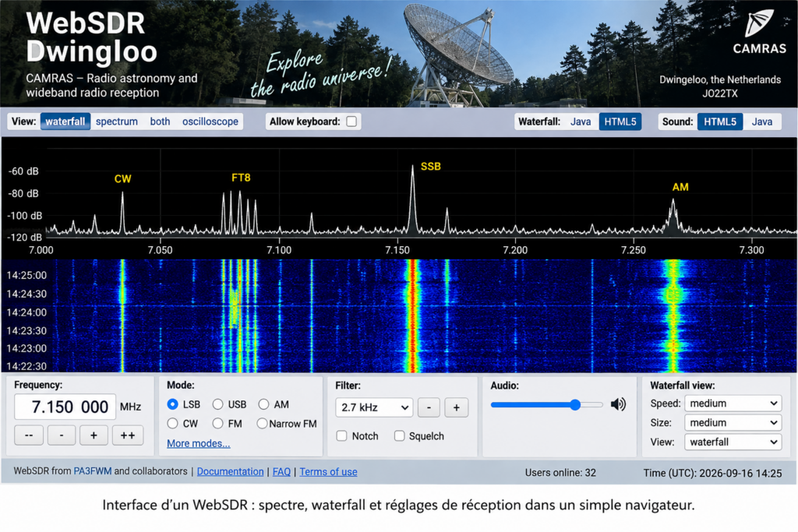Choose Java for the Waterfall renderer
Image resolution: width=798 pixels, height=532 pixels.
click(580, 122)
